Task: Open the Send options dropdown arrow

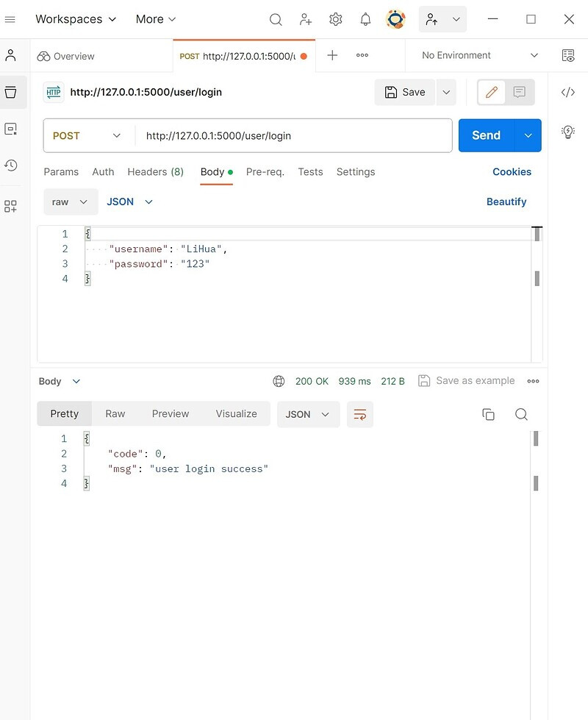Action: (x=528, y=135)
